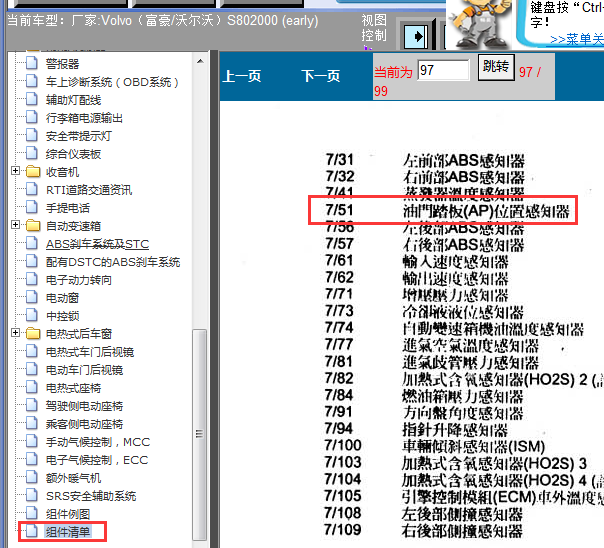604x548 pixels.
Task: Expand the 收音机 tree node
Action: pos(15,171)
